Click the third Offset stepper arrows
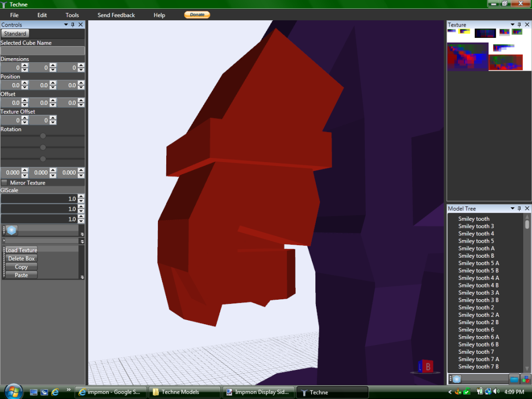Viewport: 532px width, 399px height. [x=81, y=102]
